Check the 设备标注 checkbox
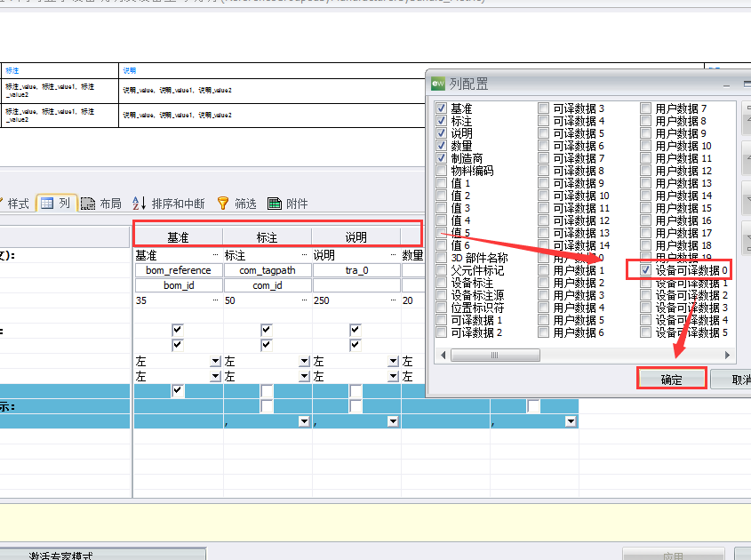The image size is (751, 560). coord(441,283)
